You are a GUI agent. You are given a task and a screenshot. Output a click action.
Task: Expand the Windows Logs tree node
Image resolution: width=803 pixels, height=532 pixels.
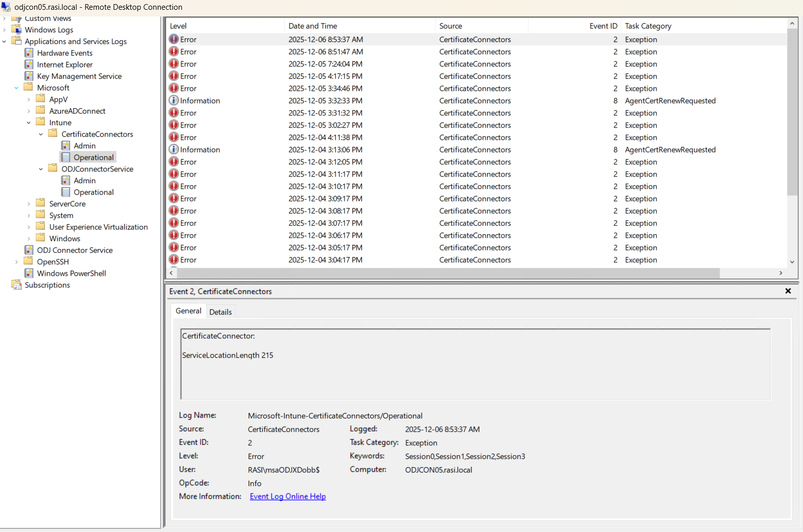click(x=4, y=30)
